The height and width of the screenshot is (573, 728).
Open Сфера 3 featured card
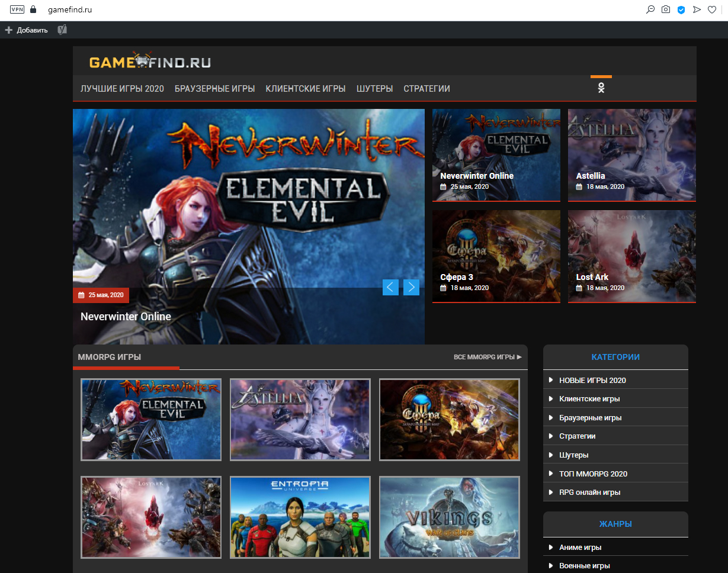(496, 256)
